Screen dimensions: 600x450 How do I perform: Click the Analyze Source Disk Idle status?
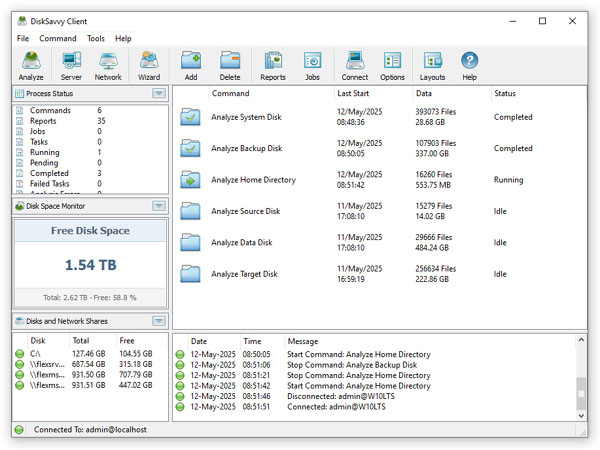(x=500, y=211)
